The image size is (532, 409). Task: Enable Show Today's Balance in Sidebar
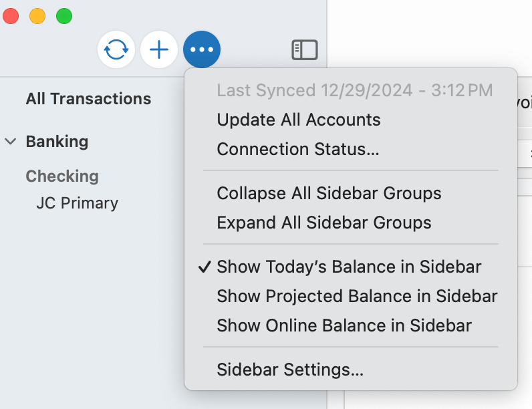tap(349, 267)
